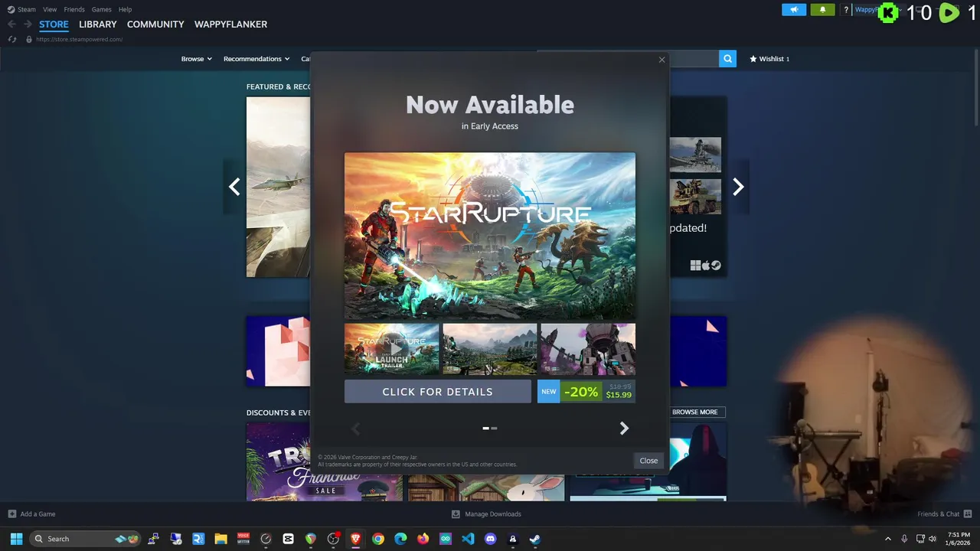Open VoiceMeeter from taskbar
The image size is (980, 551).
click(x=243, y=539)
